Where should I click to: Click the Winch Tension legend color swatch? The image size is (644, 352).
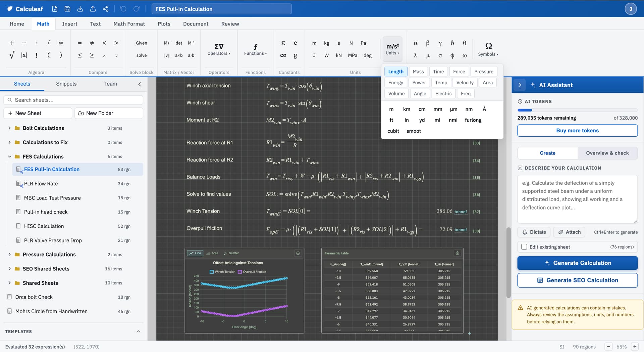coord(212,272)
